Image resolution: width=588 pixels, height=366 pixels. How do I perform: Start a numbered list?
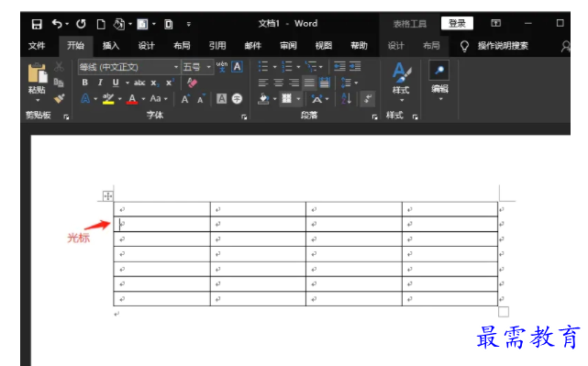[287, 67]
